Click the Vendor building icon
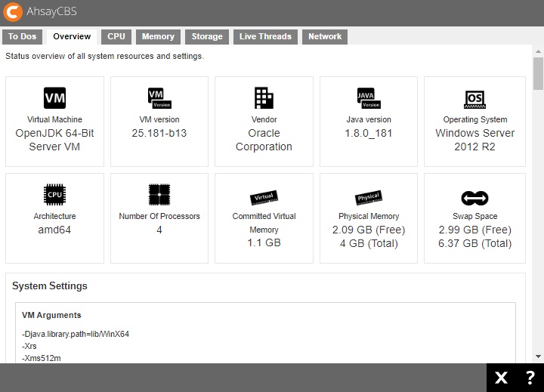 264,98
